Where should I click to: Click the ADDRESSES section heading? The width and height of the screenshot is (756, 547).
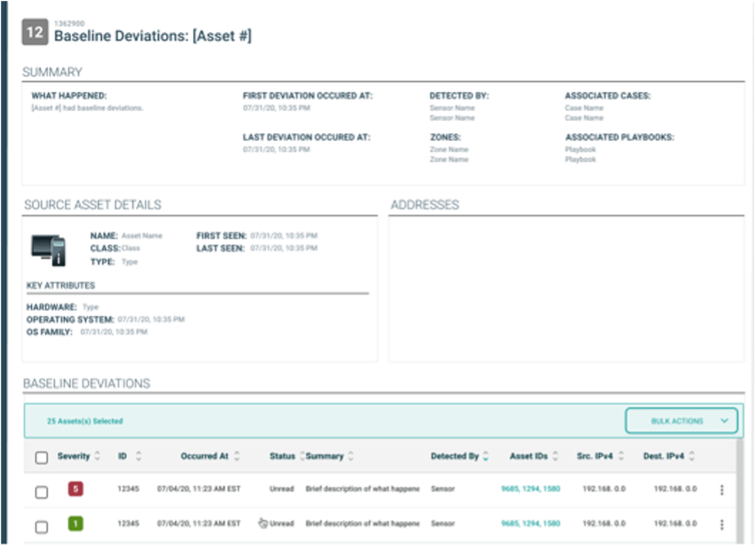[x=425, y=204]
